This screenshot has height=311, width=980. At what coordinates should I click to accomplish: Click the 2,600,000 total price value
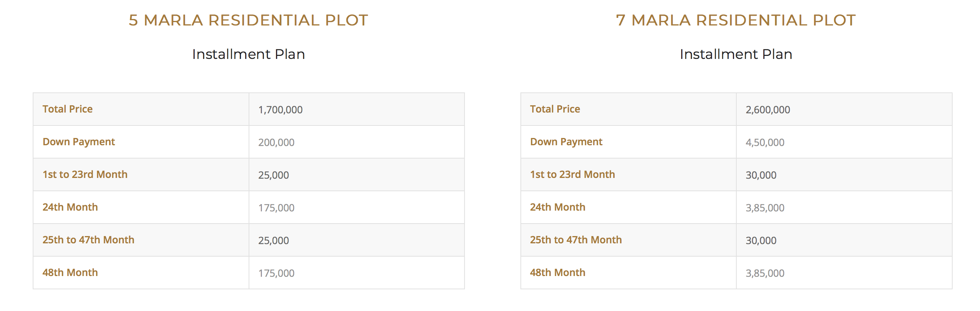[x=768, y=110]
